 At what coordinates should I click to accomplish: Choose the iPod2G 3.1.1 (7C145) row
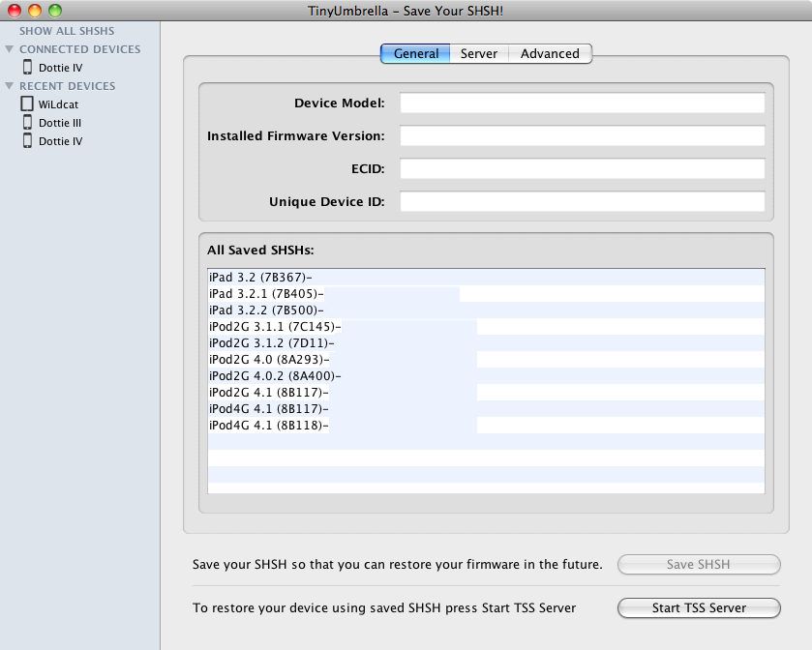point(486,327)
